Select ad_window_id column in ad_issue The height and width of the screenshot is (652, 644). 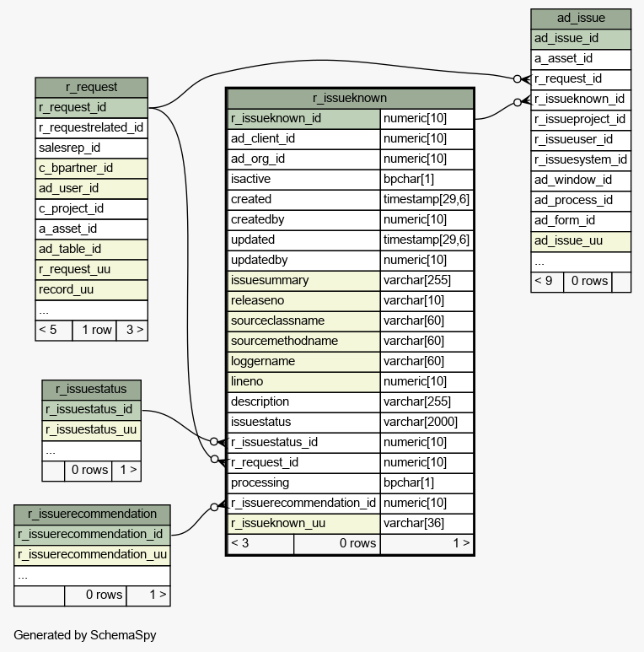tap(581, 181)
